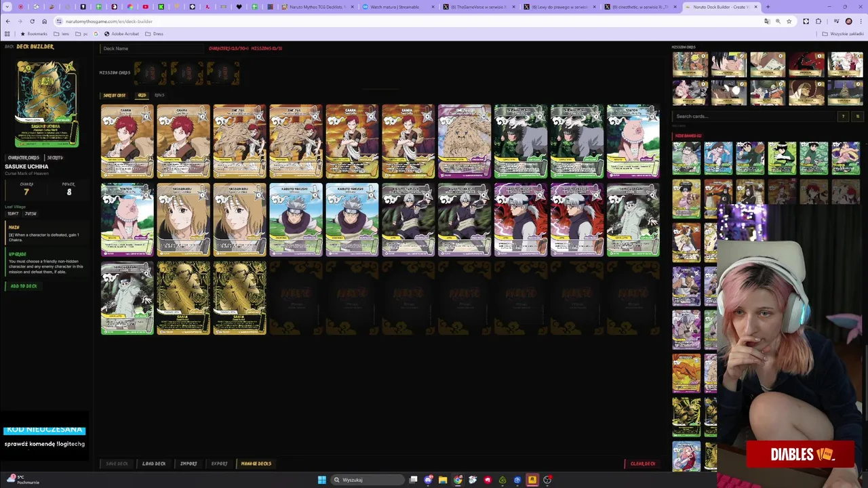868x488 pixels.
Task: Click the first empty mission card slot
Action: [150, 73]
